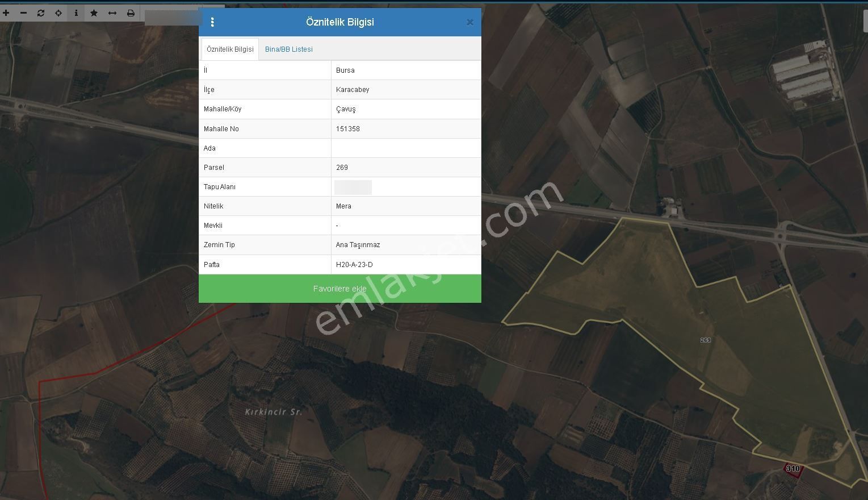
Task: Click the Zemin Tip label
Action: click(x=219, y=245)
